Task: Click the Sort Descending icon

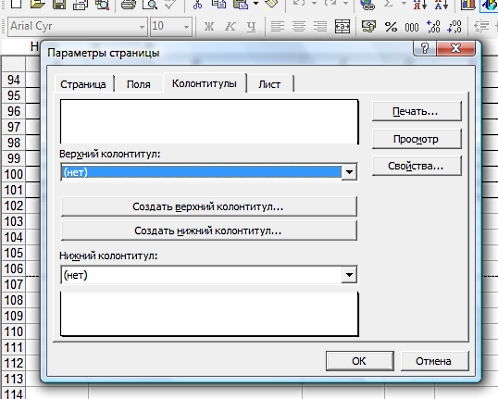Action: coord(441,4)
